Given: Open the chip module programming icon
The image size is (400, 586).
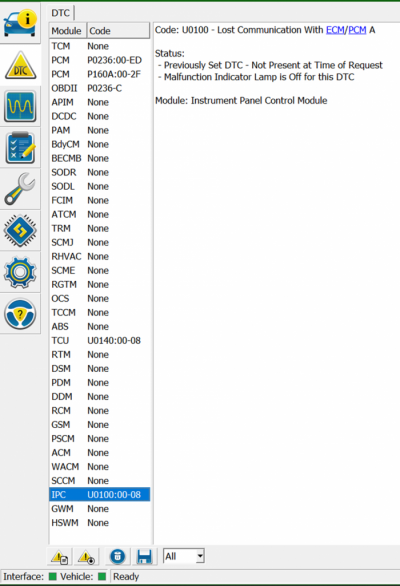Looking at the screenshot, I should [x=20, y=231].
